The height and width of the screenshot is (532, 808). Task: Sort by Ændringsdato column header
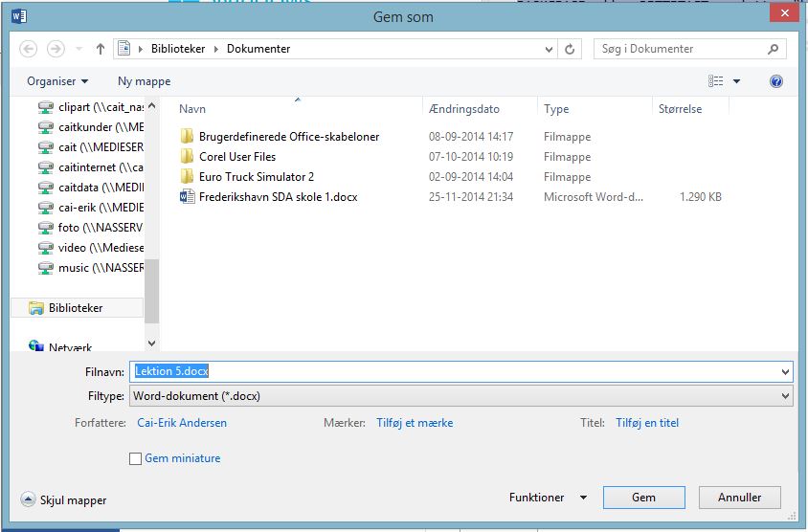(464, 109)
